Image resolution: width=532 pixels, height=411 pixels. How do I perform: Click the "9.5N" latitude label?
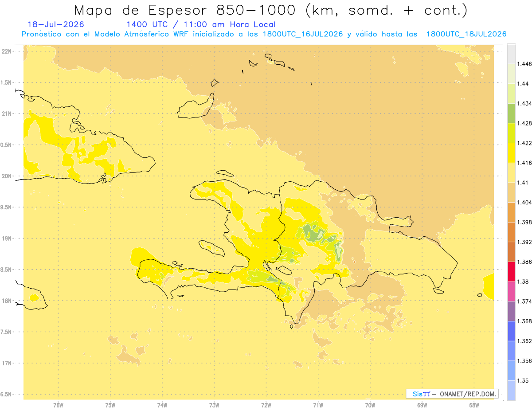(7, 207)
